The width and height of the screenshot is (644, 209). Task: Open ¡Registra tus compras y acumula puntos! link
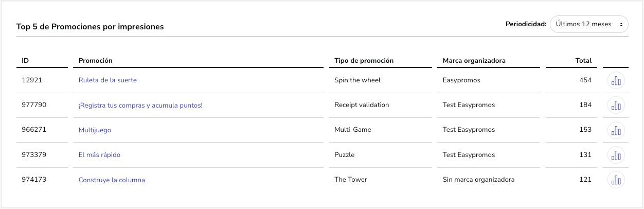tap(140, 105)
